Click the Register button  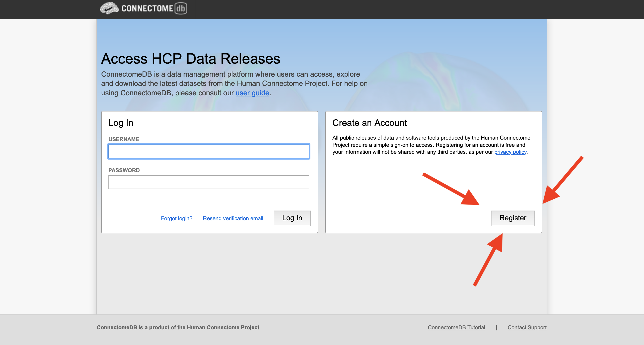click(x=513, y=218)
